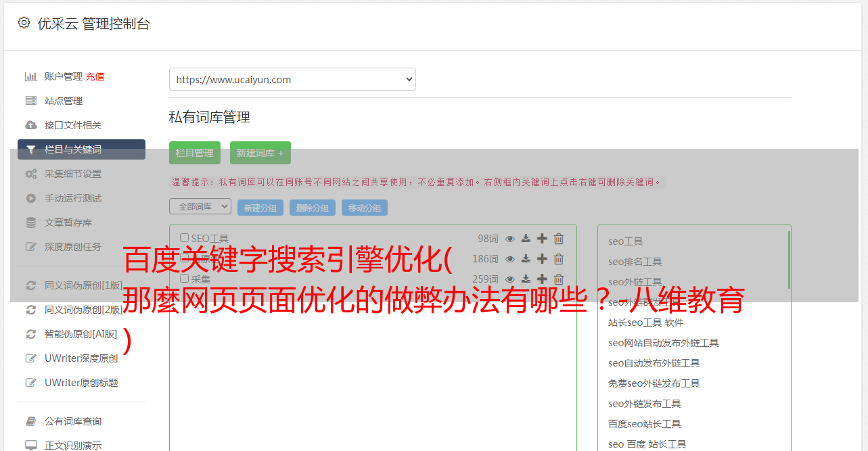Add keywords to the 采集 library

pos(542,279)
